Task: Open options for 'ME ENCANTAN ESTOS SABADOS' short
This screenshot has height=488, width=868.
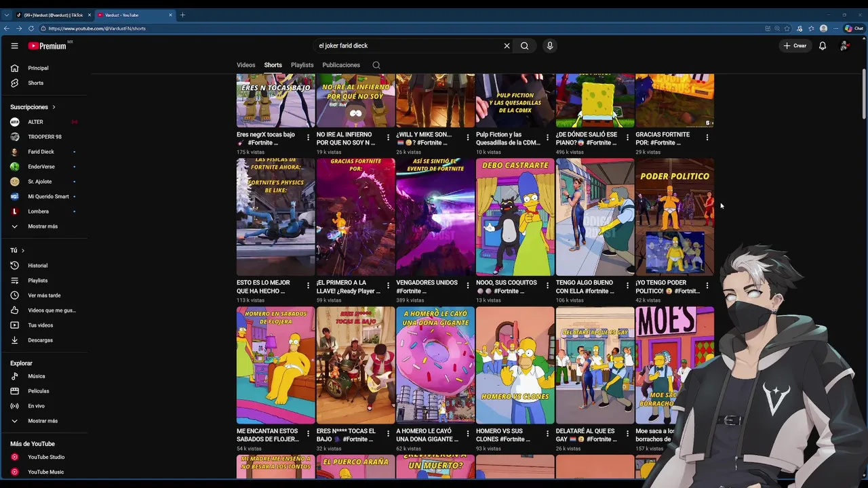Action: click(309, 434)
